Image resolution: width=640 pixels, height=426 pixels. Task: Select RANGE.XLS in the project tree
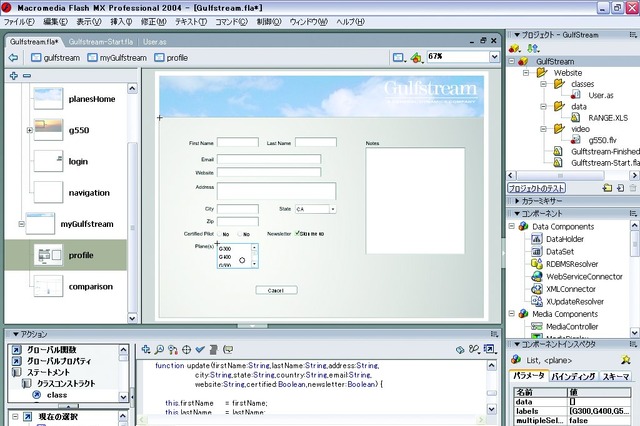[x=608, y=118]
